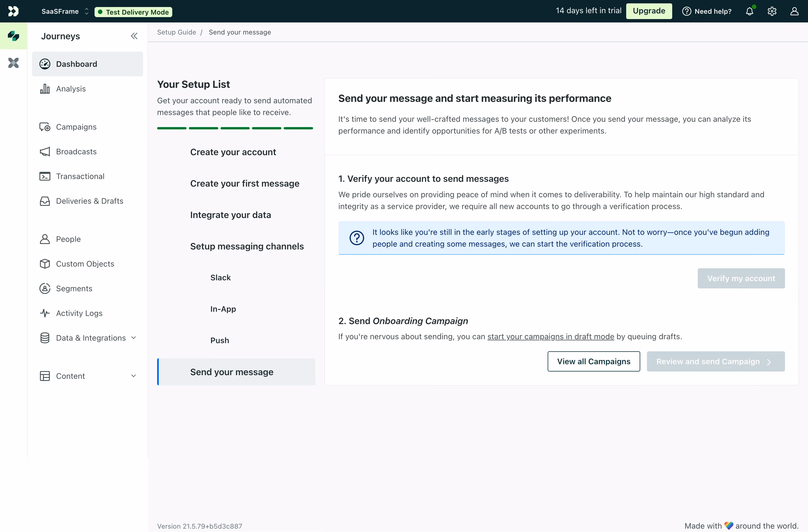Open Deliveries & Drafts
The image size is (808, 532).
coord(87,201)
